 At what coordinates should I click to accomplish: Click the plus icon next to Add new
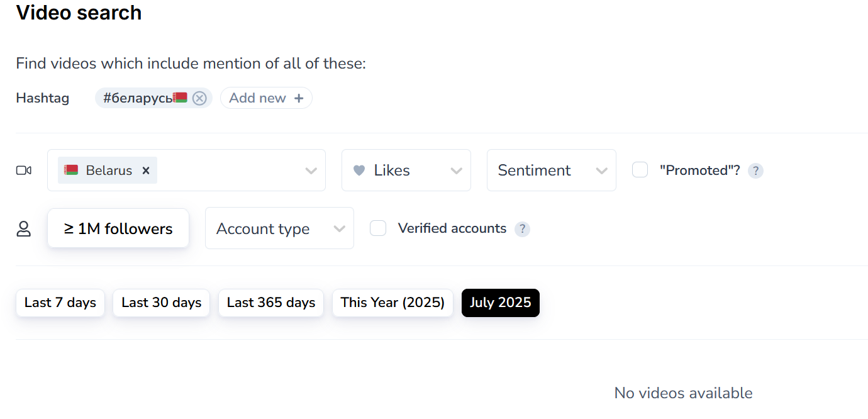tap(299, 98)
